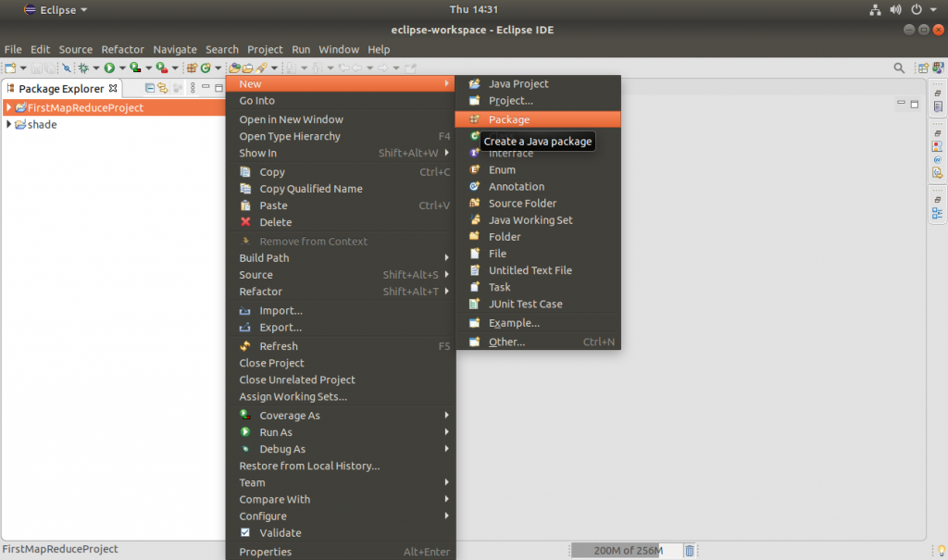
Task: Click Collapse All in Package Explorer
Action: 150,89
